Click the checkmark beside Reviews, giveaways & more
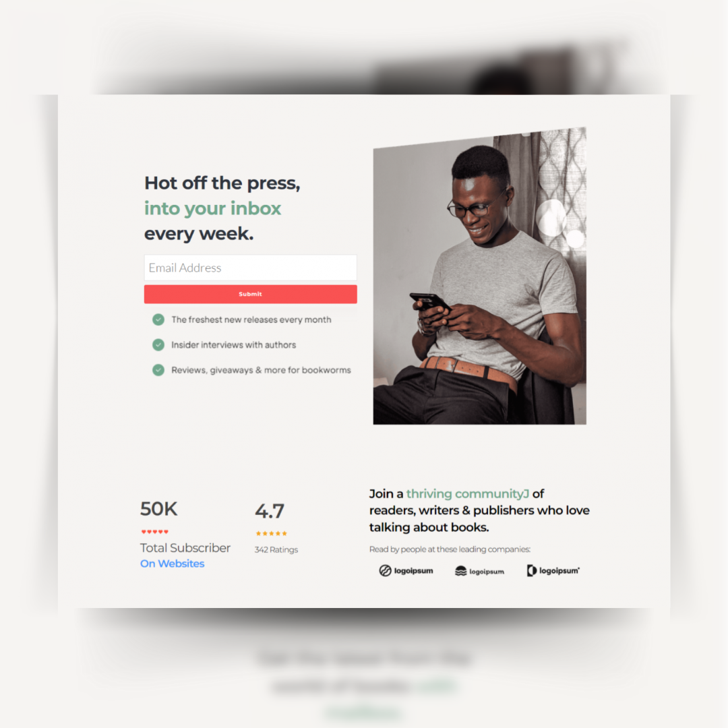 click(x=158, y=369)
